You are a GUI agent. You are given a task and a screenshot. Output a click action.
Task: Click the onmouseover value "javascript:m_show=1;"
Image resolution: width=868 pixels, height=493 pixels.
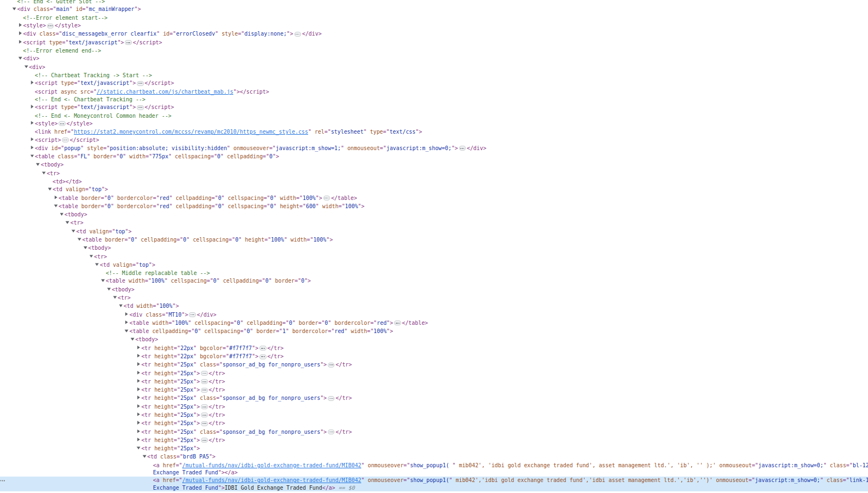(308, 148)
